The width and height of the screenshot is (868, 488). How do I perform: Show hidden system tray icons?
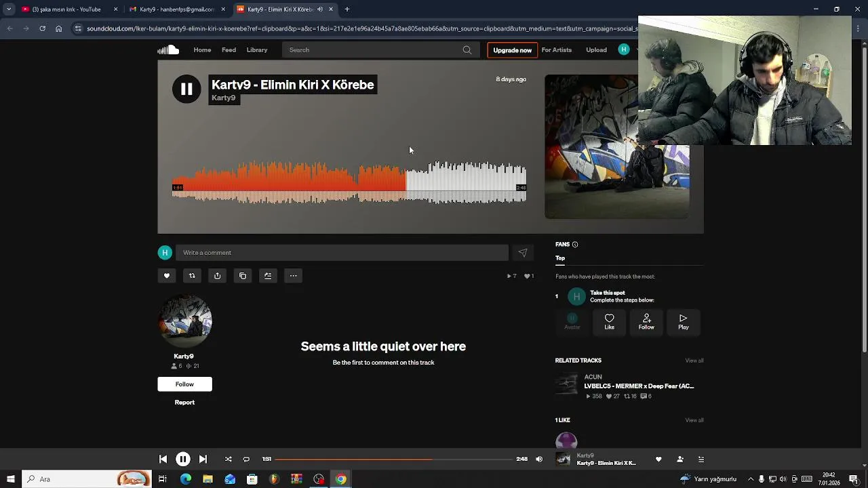(x=750, y=479)
